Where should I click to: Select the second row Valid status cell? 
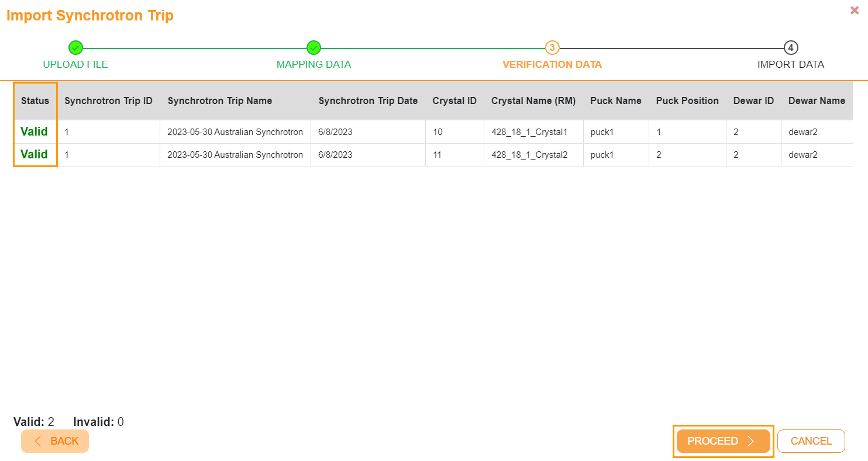[35, 154]
